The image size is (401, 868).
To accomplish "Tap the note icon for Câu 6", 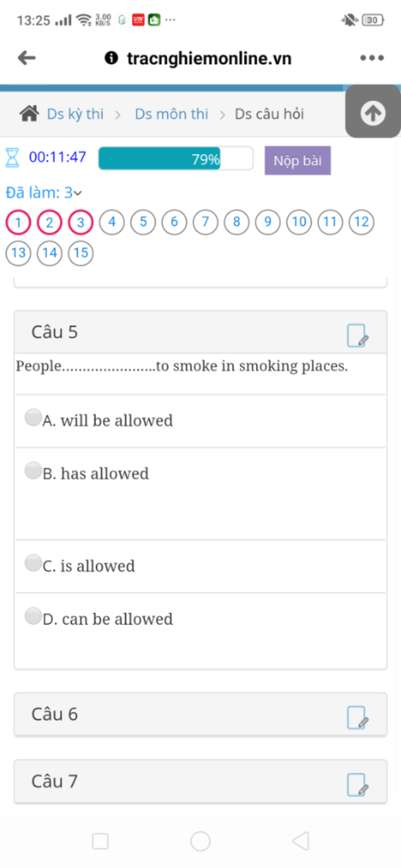I will [358, 717].
